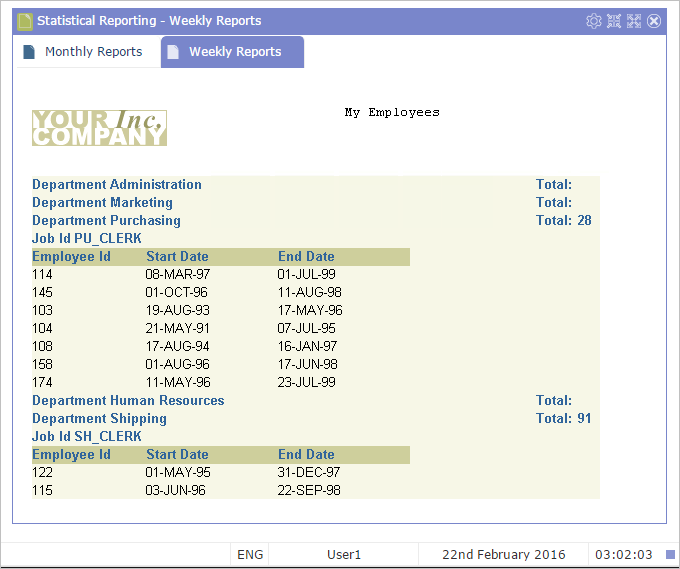The height and width of the screenshot is (569, 680).
Task: Click the Monthly Reports tab page icon
Action: point(29,52)
